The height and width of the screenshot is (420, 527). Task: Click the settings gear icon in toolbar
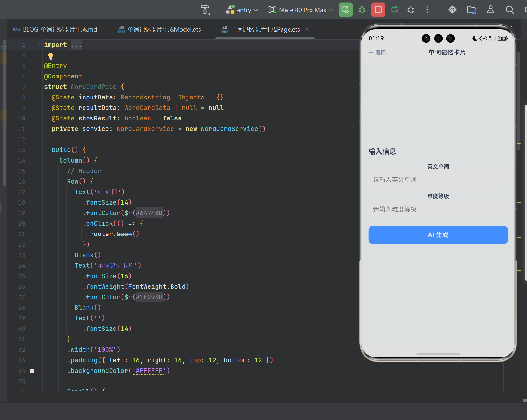[x=452, y=10]
